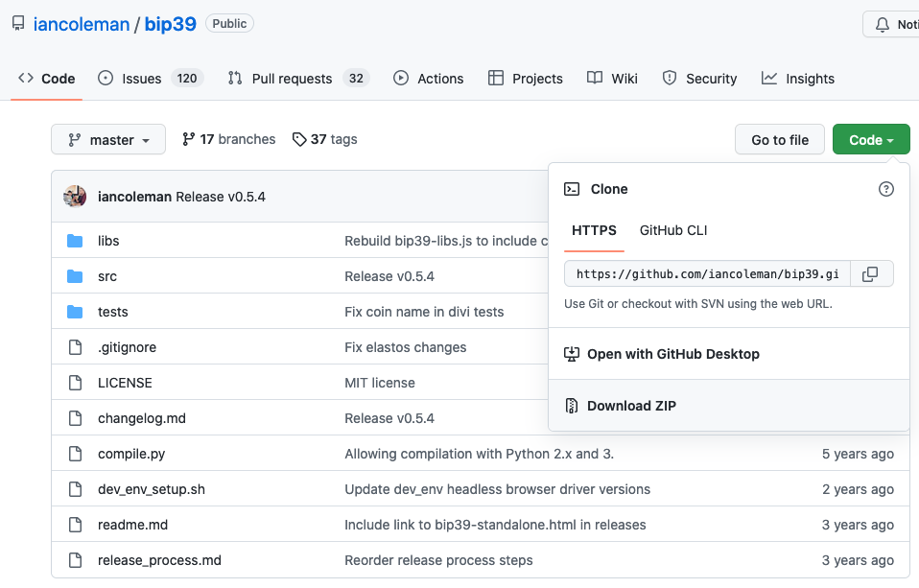919x588 pixels.
Task: Click '5 years ago' on the compile.py row
Action: [x=858, y=454]
